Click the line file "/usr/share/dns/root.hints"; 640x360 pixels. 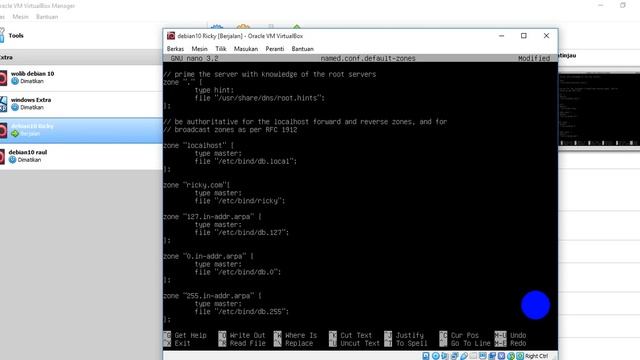click(260, 98)
